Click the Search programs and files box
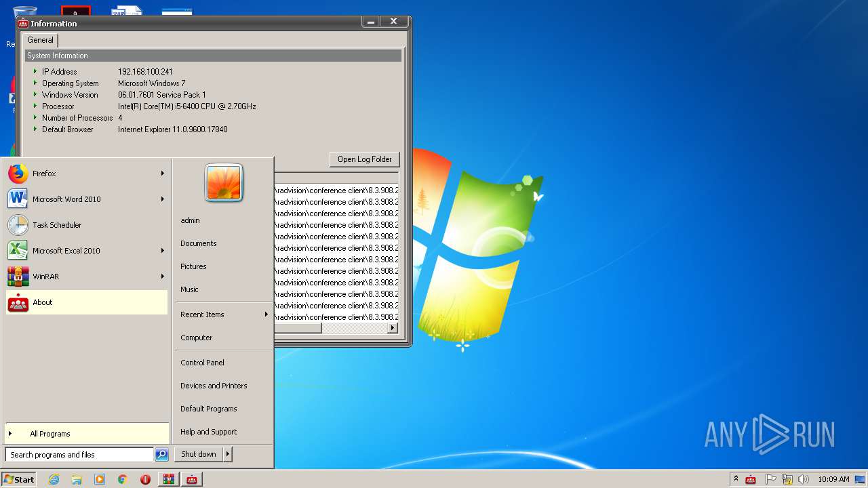This screenshot has width=868, height=488. (x=80, y=455)
